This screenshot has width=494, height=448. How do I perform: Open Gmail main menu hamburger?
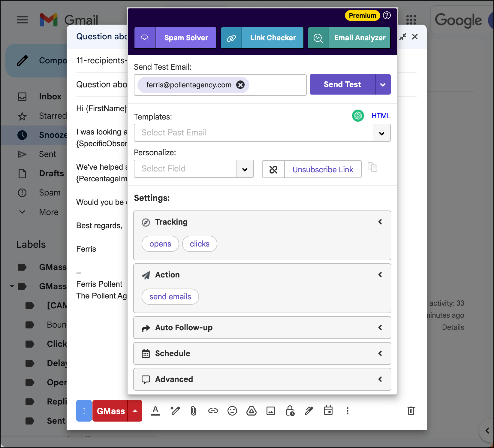pos(22,20)
